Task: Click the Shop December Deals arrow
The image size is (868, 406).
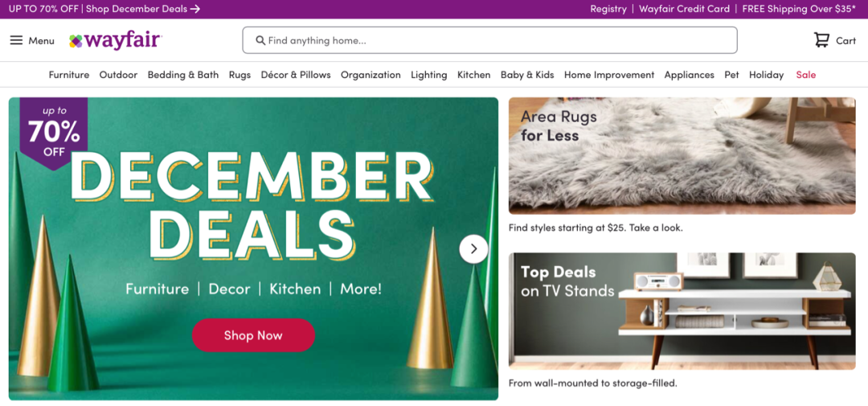Action: (x=194, y=9)
